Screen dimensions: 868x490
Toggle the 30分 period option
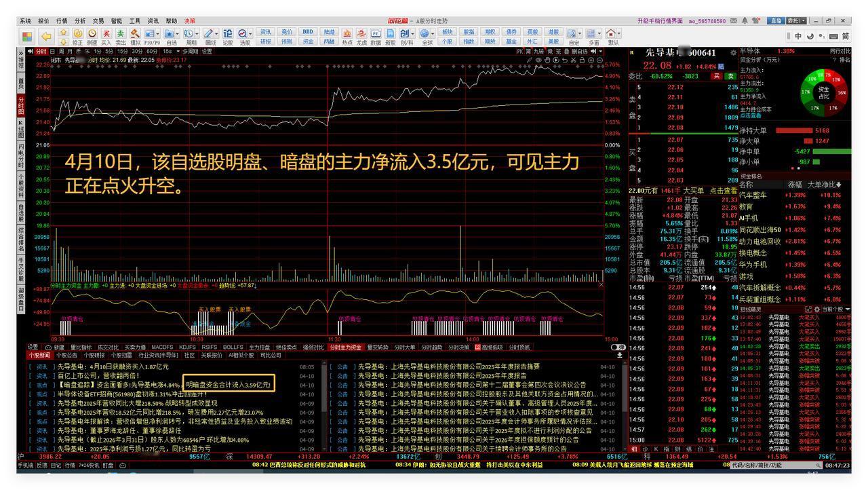click(x=137, y=52)
